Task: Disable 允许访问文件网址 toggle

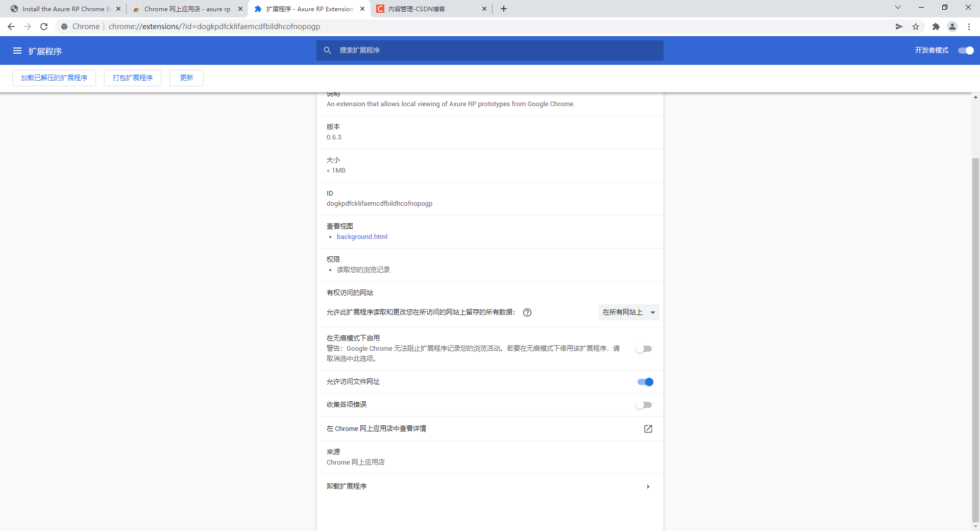Action: pyautogui.click(x=645, y=381)
